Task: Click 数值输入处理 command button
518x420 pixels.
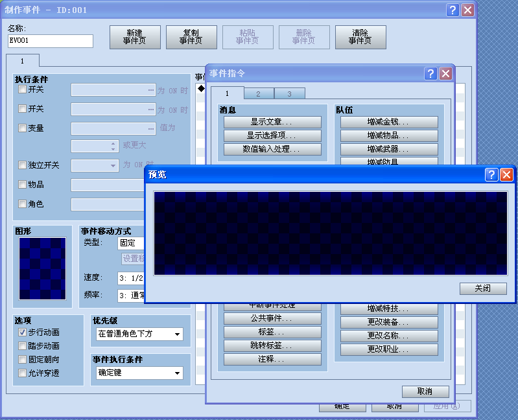Action: click(x=272, y=149)
